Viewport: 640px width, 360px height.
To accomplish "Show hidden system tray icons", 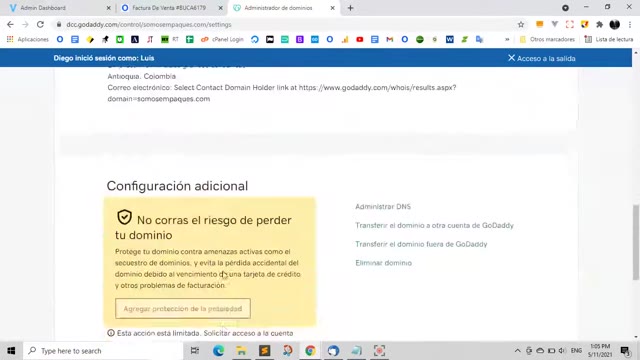I will click(x=517, y=351).
